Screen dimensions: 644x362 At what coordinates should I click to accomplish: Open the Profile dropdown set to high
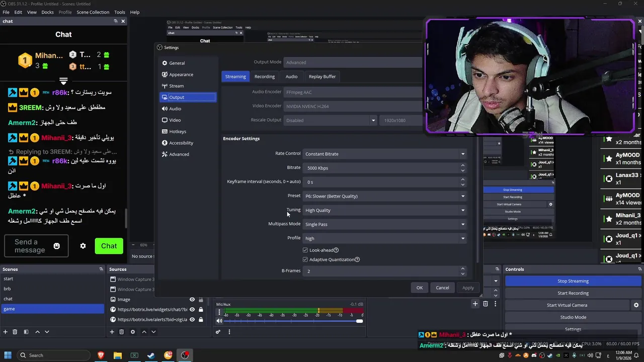[385, 238]
